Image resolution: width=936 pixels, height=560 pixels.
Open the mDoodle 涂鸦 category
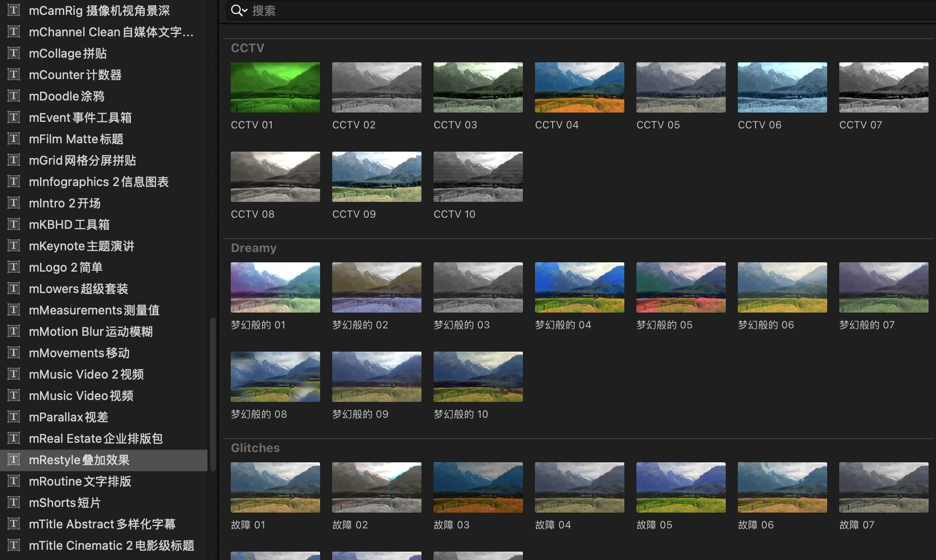(104, 96)
